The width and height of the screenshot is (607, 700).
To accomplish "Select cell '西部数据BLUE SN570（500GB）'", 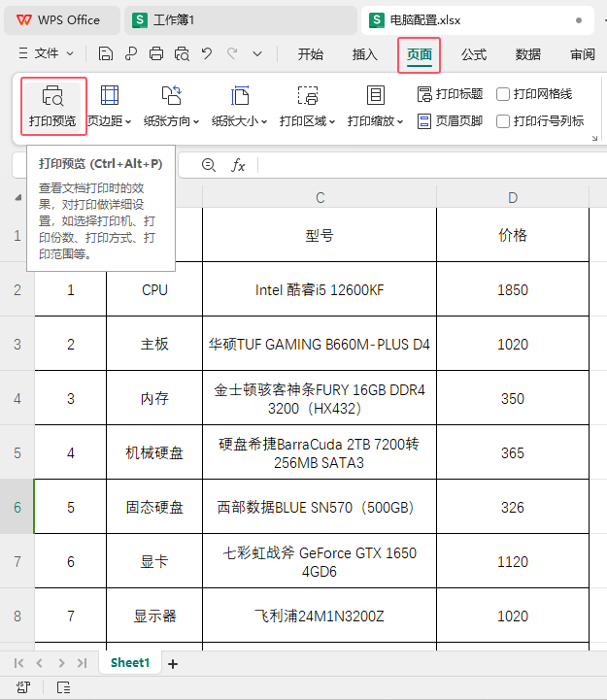I will tap(320, 507).
